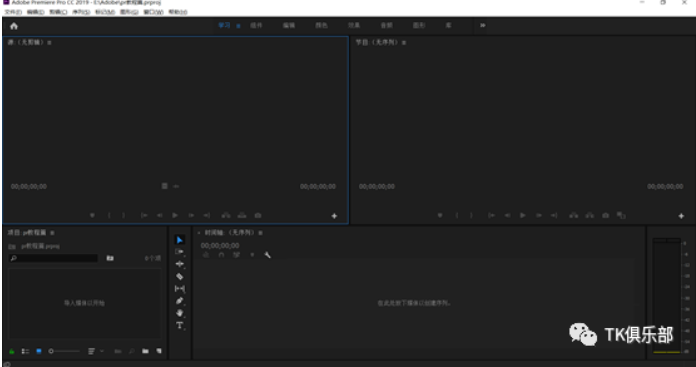
Task: Click New Bin folder in Project panel
Action: 145,351
